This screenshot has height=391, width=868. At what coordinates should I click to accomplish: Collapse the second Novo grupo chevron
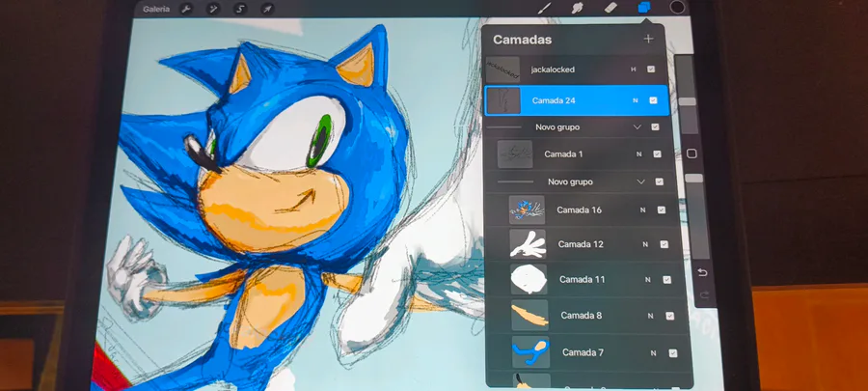pyautogui.click(x=641, y=182)
